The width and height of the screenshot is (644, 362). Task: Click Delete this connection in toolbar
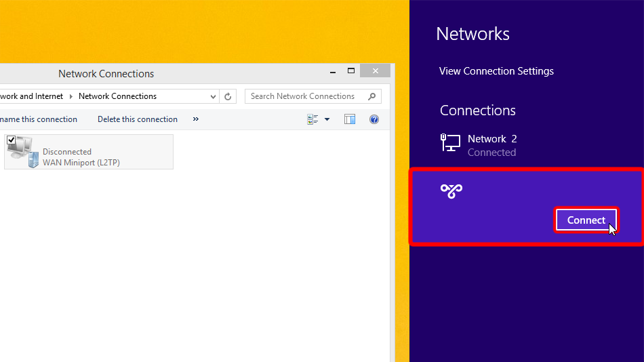click(x=138, y=119)
